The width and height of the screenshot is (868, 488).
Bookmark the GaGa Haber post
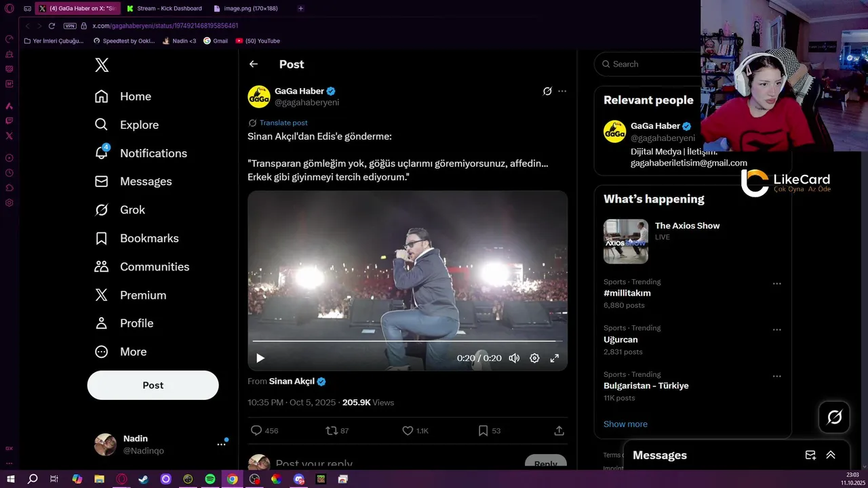[x=483, y=430]
